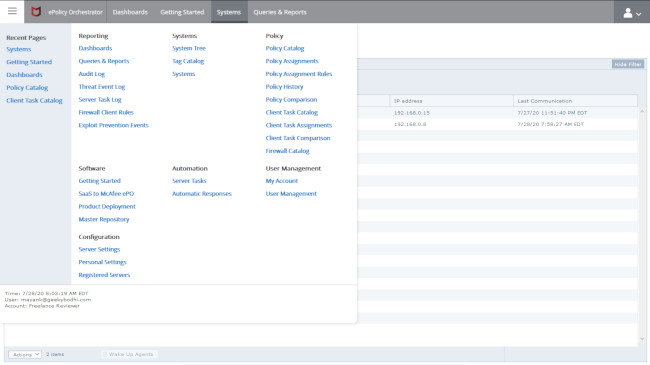Screen dimensions: 650x365
Task: Open the Policy Assignment Rules link
Action: [x=298, y=74]
